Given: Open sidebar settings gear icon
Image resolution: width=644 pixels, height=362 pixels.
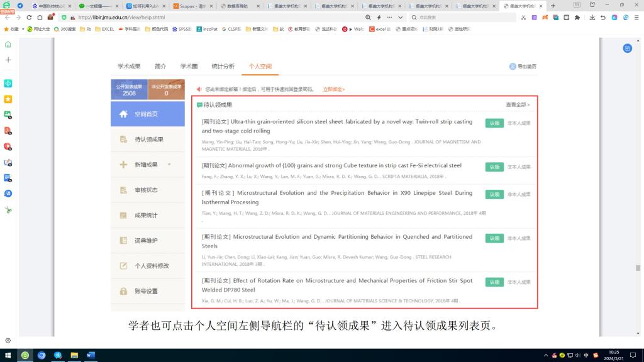Looking at the screenshot, I should (8, 341).
